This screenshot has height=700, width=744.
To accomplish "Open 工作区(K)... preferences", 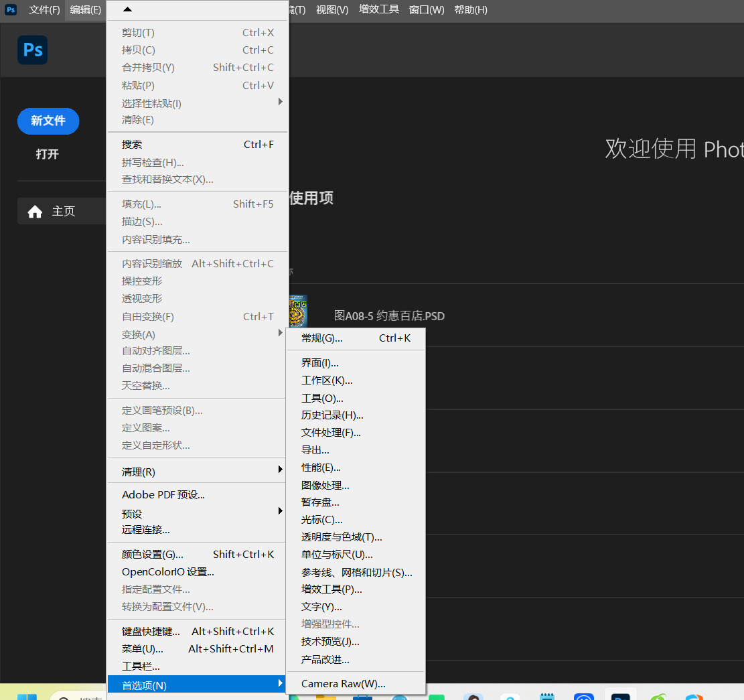I will point(356,380).
